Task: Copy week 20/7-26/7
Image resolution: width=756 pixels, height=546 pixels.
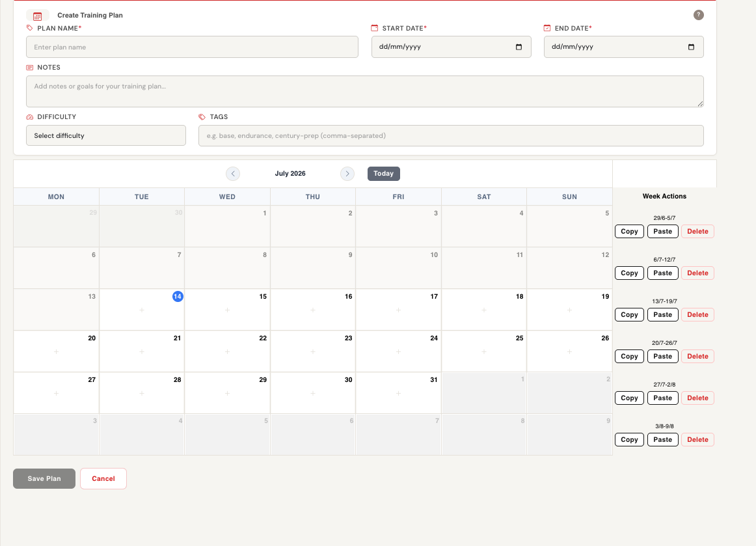Action: tap(629, 357)
